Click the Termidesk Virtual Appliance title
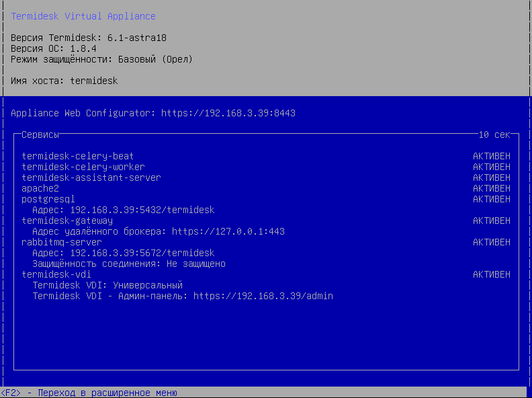This screenshot has width=532, height=398. click(x=83, y=16)
